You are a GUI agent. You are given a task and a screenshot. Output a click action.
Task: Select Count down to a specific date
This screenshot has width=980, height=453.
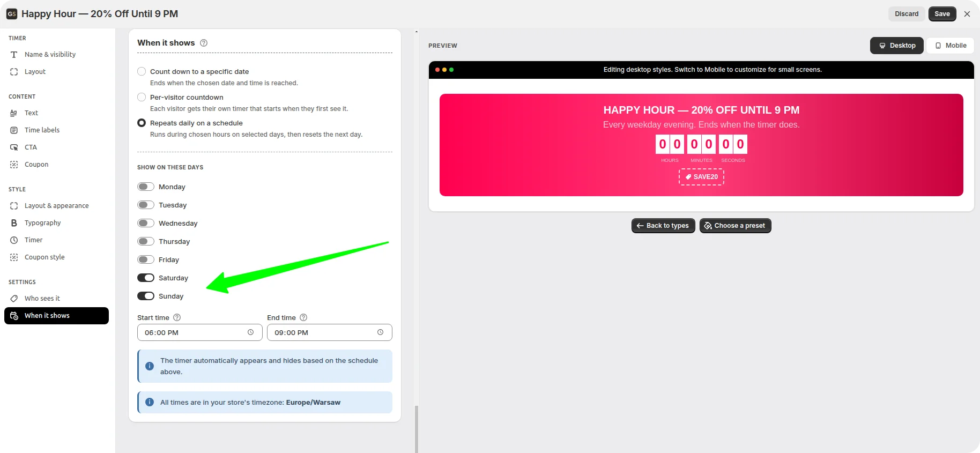coord(142,71)
